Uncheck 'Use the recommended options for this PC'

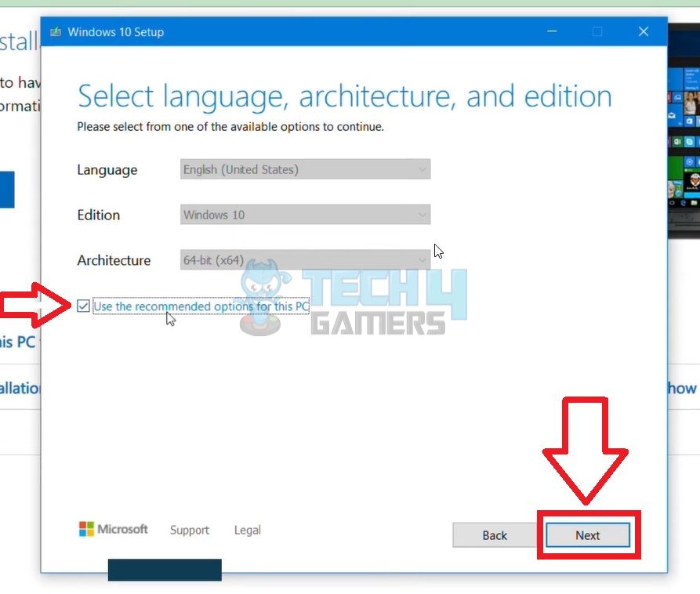83,306
